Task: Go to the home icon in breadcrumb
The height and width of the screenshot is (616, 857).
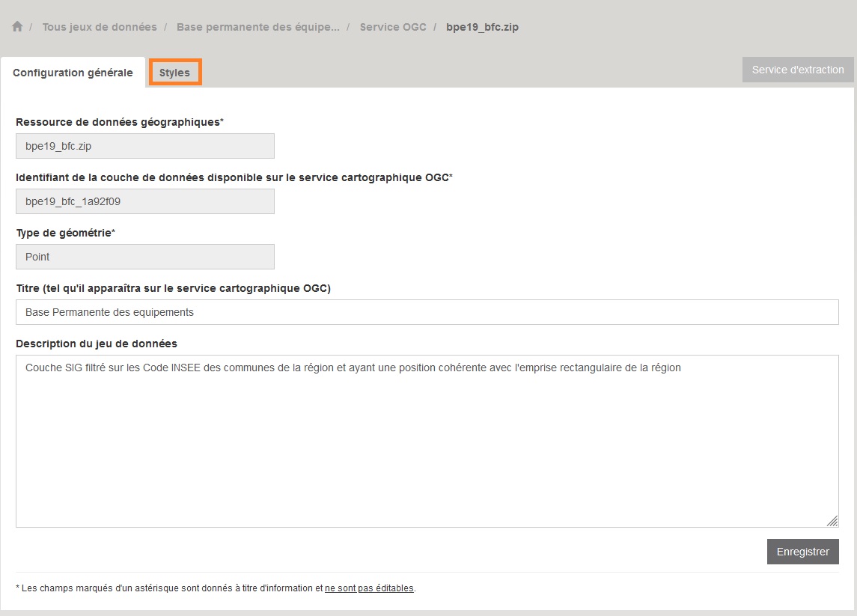Action: [17, 26]
